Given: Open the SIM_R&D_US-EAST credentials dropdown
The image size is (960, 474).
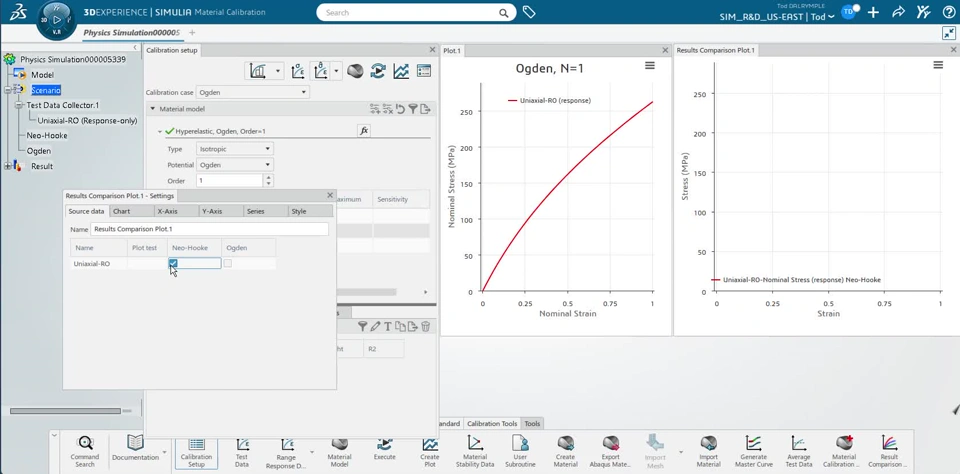Looking at the screenshot, I should [777, 17].
